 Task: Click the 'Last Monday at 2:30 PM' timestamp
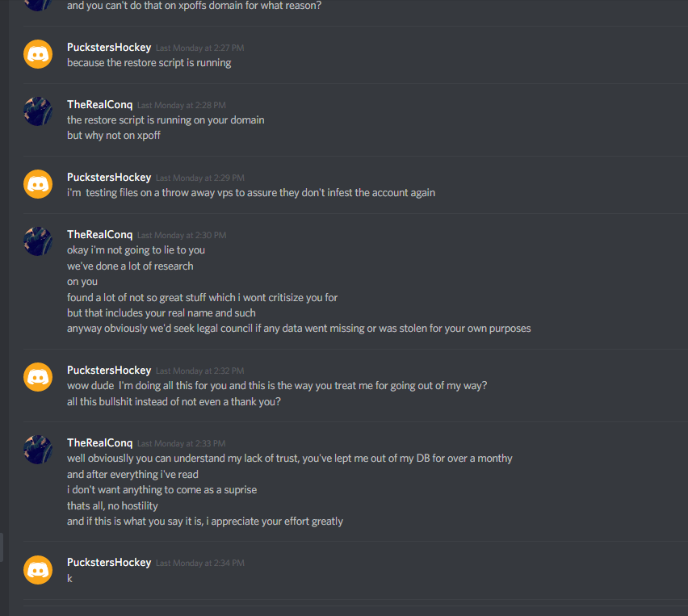(182, 236)
